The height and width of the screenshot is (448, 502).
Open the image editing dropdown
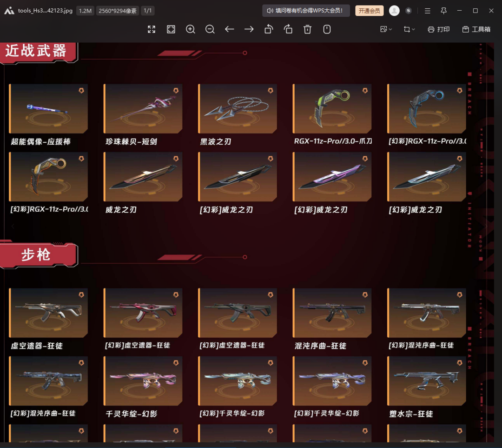click(x=386, y=29)
